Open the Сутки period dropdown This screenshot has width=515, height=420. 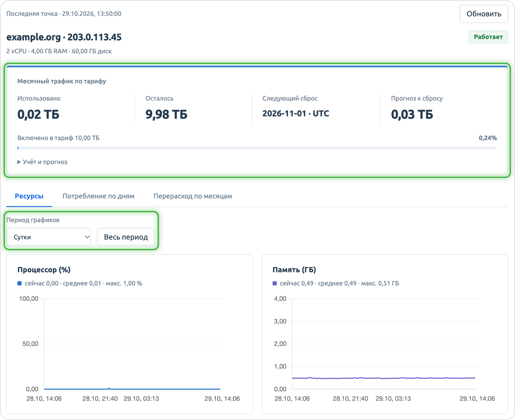point(49,237)
